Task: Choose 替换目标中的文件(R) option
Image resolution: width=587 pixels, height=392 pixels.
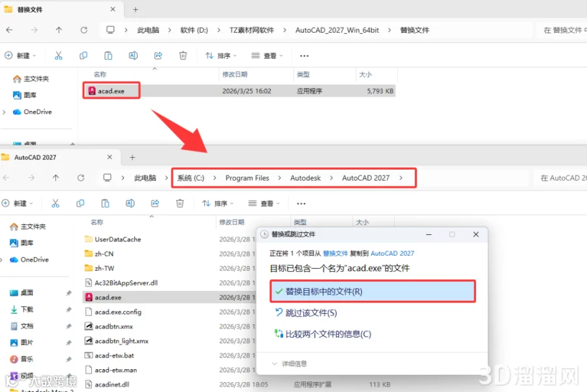Action: coord(372,292)
